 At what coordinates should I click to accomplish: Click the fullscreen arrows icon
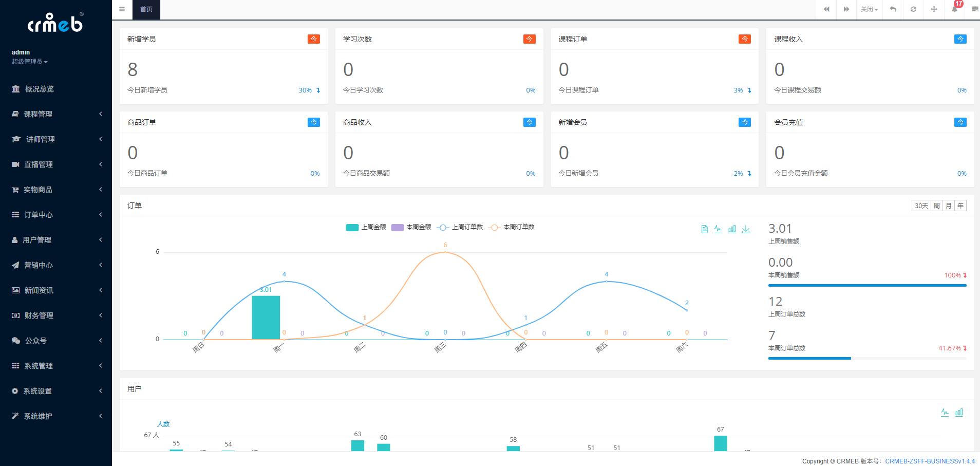934,9
